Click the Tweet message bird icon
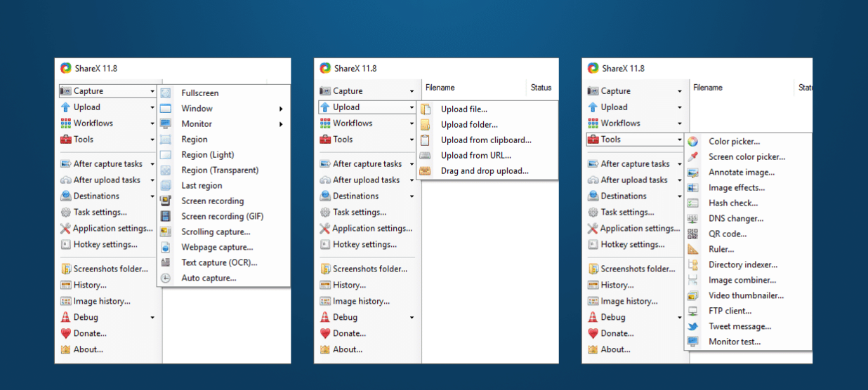This screenshot has width=868, height=390. click(x=693, y=326)
